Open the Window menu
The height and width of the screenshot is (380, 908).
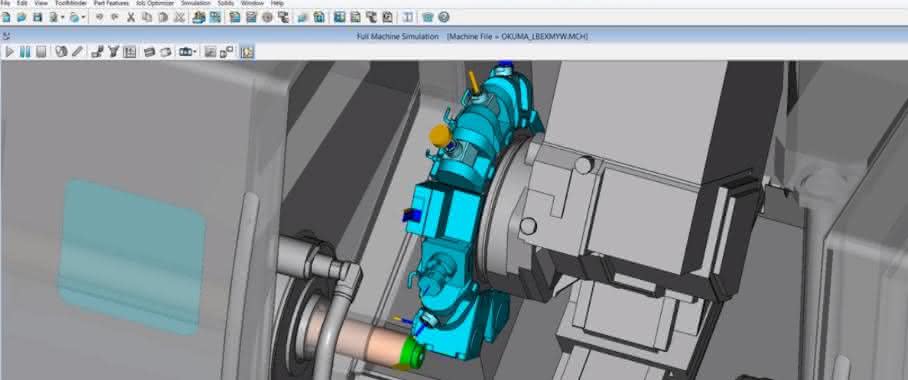252,3
